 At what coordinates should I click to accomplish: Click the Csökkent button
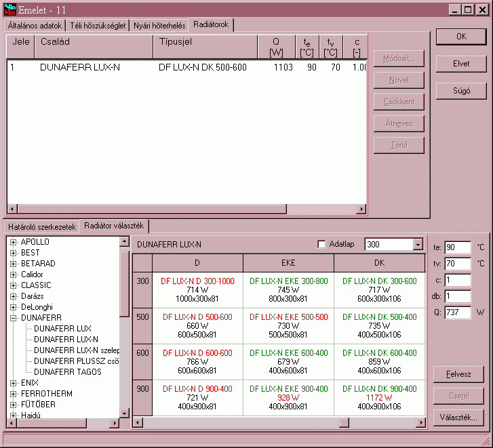tap(399, 102)
